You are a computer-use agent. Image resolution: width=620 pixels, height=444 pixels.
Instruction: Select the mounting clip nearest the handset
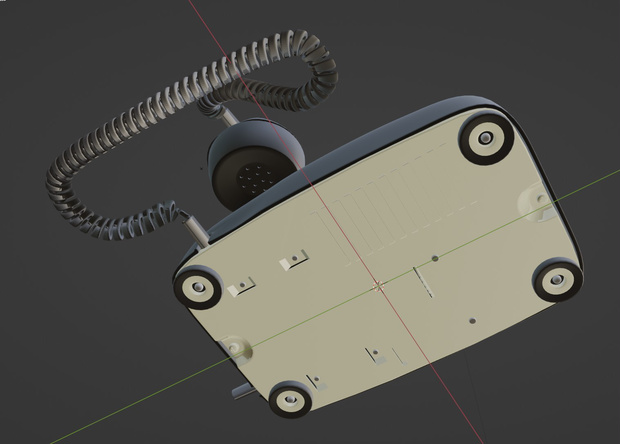(293, 260)
